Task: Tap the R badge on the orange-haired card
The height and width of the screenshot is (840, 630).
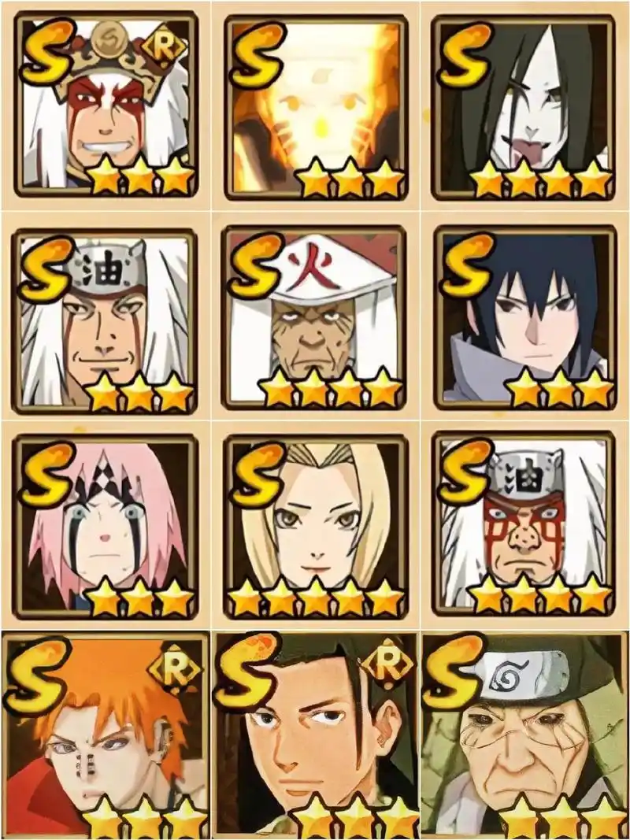Action: pyautogui.click(x=175, y=669)
